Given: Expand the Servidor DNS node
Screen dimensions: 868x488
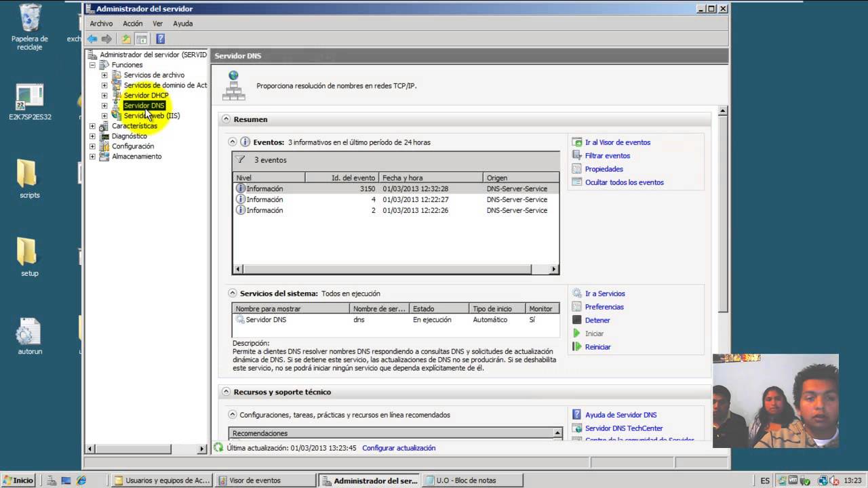Looking at the screenshot, I should pos(104,106).
